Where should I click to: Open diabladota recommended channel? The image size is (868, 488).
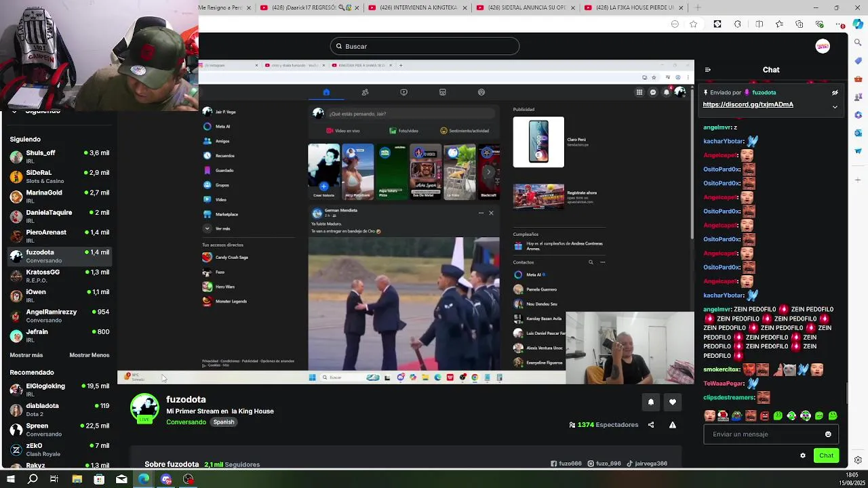pos(60,409)
